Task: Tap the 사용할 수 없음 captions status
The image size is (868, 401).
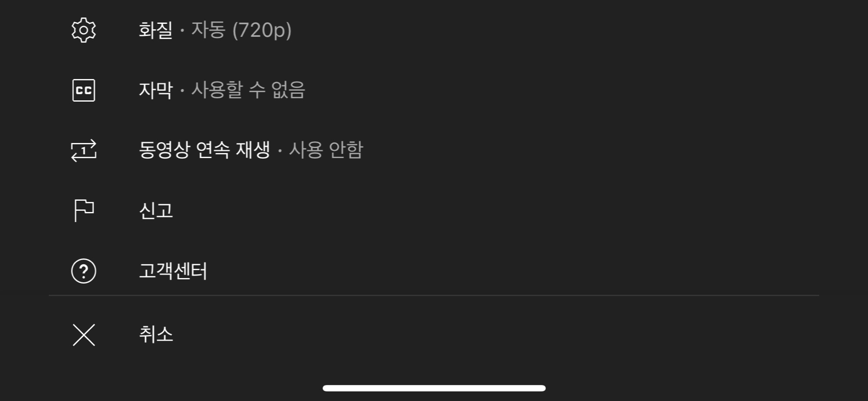Action: 248,90
